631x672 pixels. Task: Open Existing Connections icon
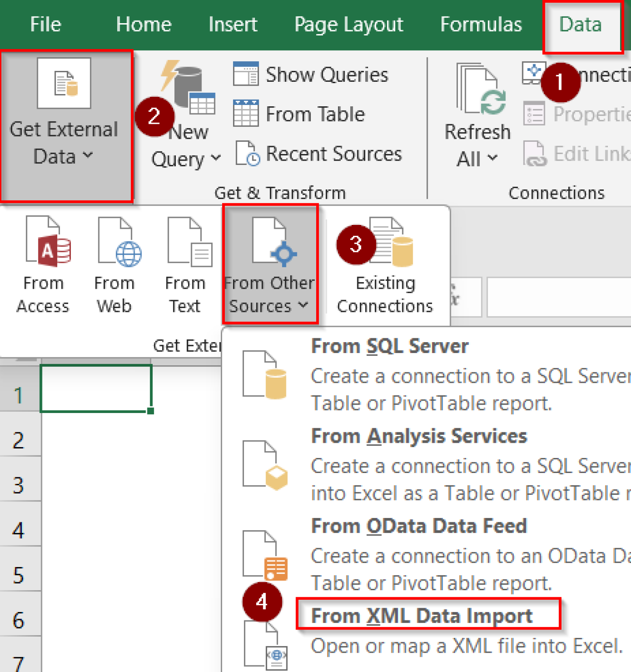click(391, 243)
